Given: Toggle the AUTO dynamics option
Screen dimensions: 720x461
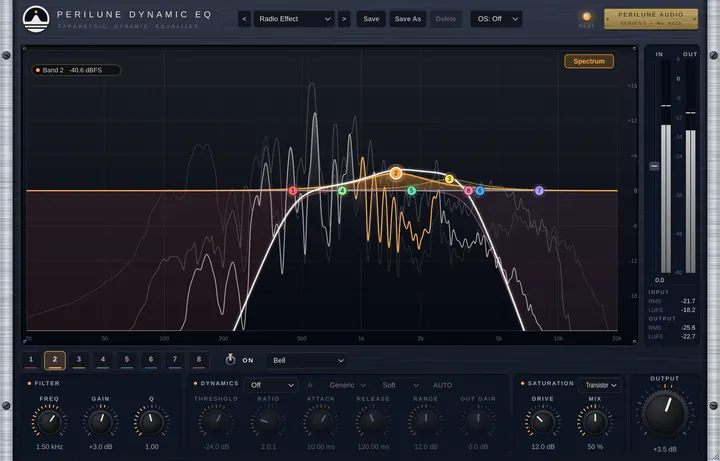Looking at the screenshot, I should coord(443,385).
